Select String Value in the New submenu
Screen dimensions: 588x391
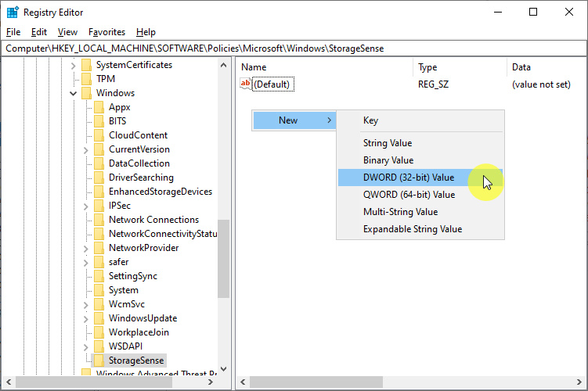(387, 143)
